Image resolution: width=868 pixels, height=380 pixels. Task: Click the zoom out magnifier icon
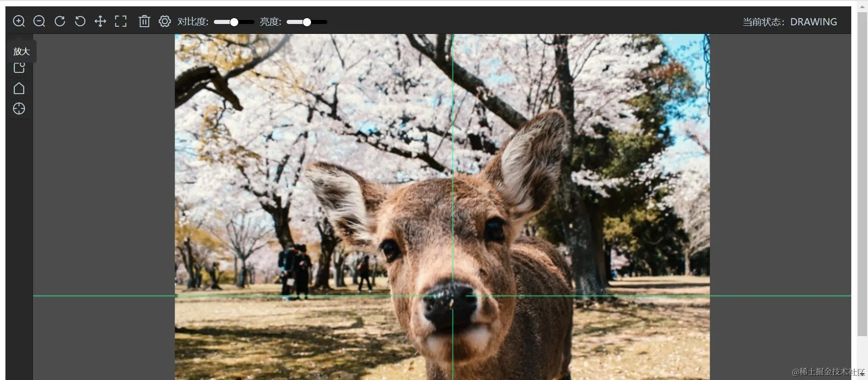pyautogui.click(x=39, y=21)
